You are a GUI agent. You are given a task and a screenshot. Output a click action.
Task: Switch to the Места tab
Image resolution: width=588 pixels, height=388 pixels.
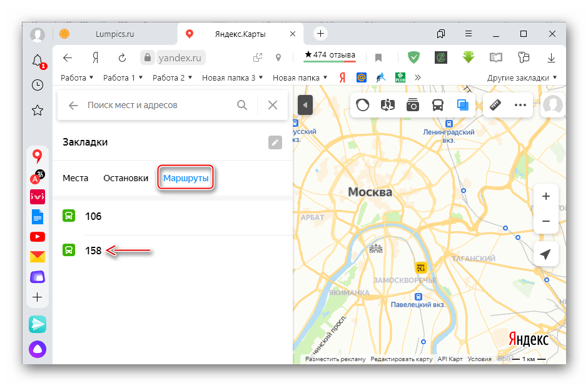click(76, 178)
